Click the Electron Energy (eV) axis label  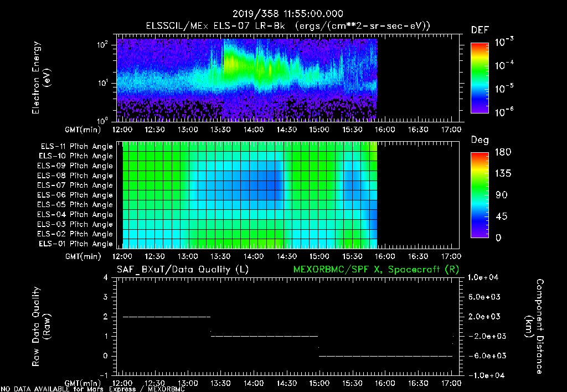(41, 78)
